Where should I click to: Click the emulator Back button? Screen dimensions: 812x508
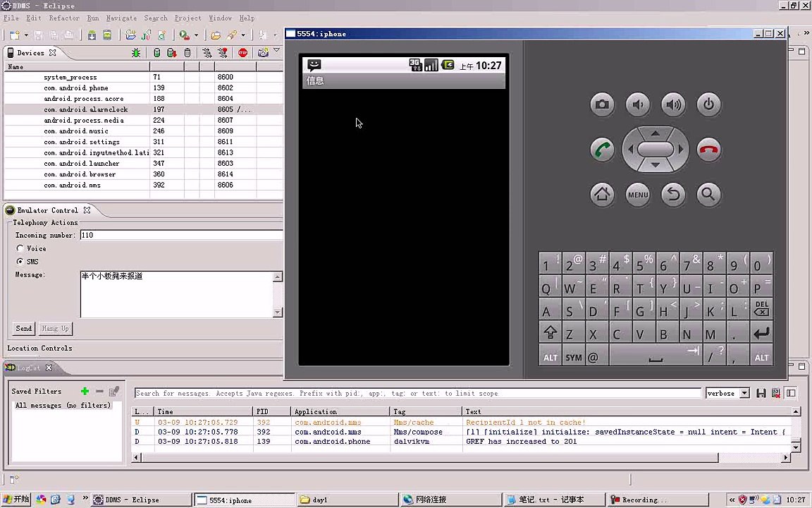(x=673, y=195)
